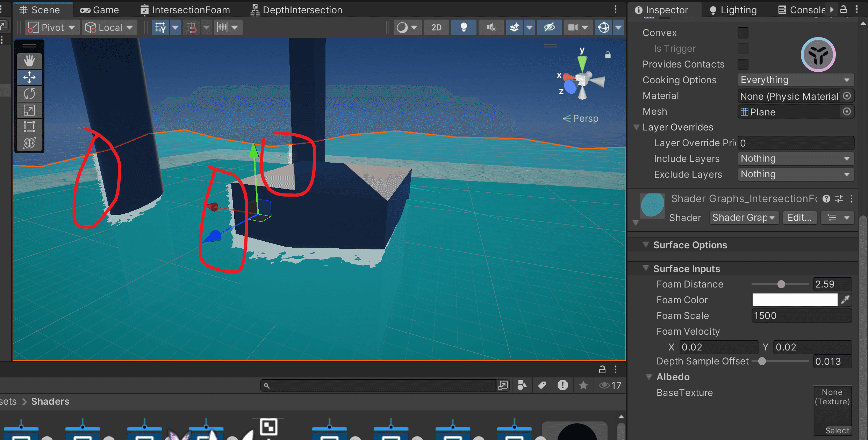Open Mesh object picker circle
Image resolution: width=868 pixels, height=440 pixels.
coord(847,112)
